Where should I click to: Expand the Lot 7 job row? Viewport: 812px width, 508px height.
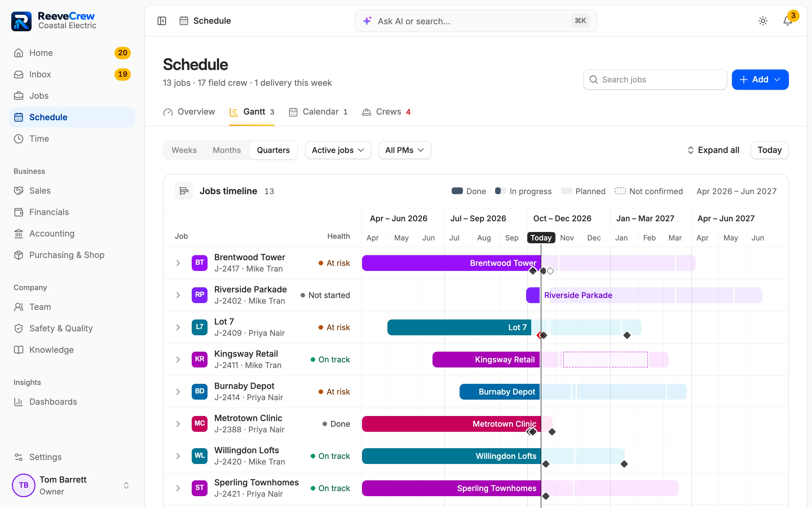click(178, 328)
